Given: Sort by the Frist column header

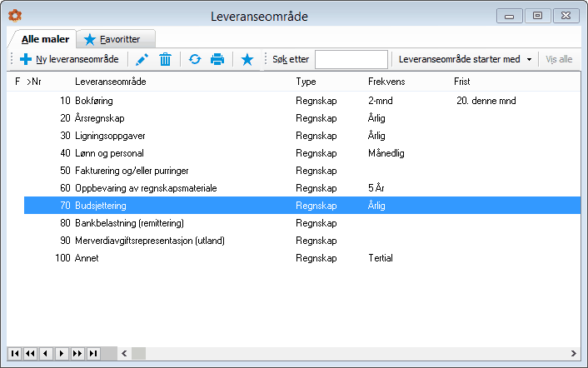Looking at the screenshot, I should pyautogui.click(x=461, y=82).
